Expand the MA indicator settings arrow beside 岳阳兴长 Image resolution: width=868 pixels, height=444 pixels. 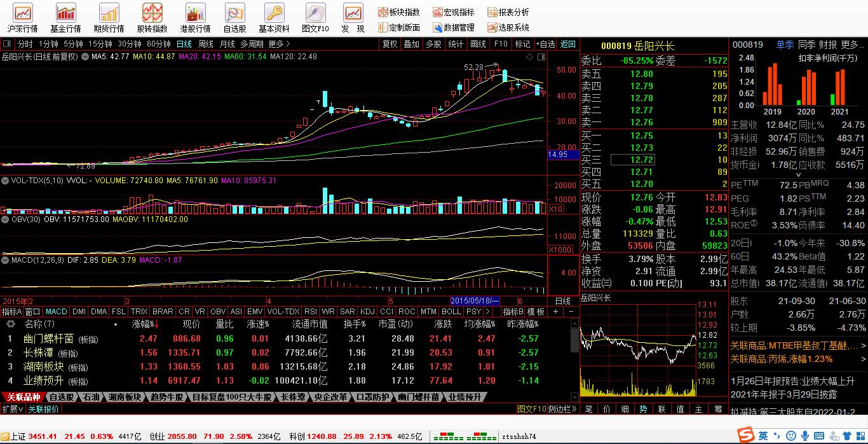click(x=86, y=57)
